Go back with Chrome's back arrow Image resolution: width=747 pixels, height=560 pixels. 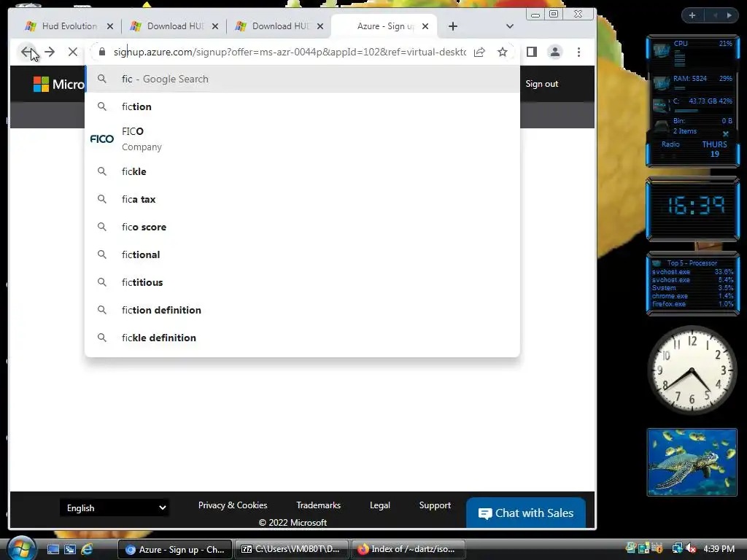point(26,52)
